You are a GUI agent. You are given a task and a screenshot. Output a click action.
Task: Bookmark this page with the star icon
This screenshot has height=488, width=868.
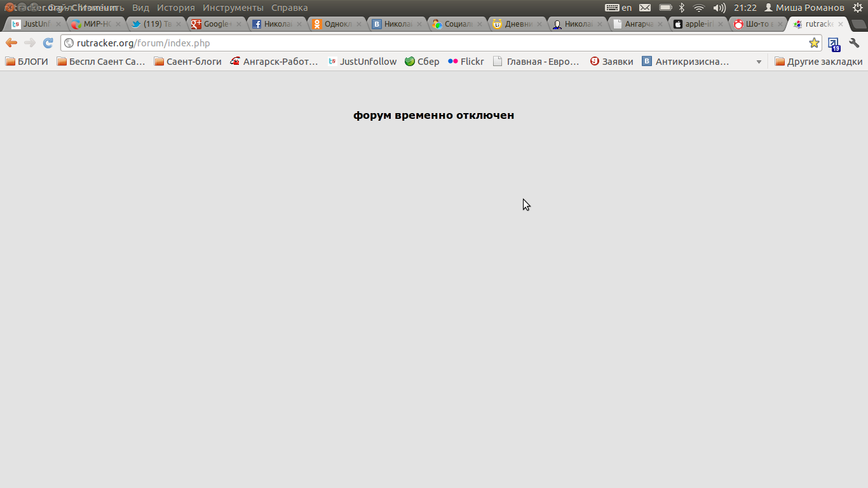(813, 43)
